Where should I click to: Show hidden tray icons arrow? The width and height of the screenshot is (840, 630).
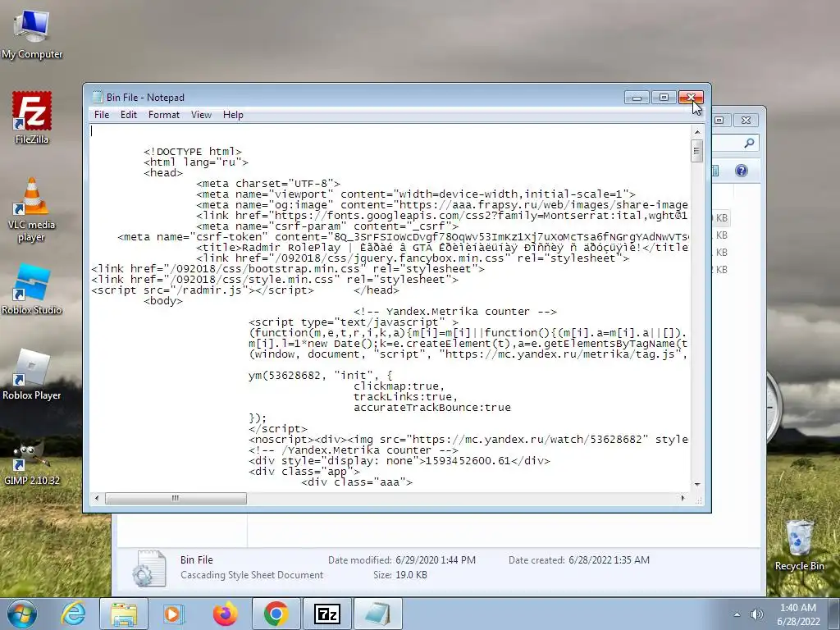[x=737, y=614]
